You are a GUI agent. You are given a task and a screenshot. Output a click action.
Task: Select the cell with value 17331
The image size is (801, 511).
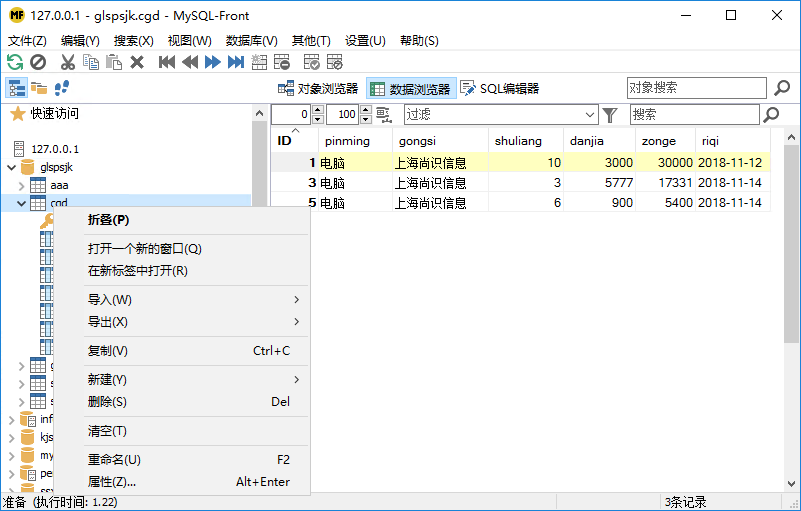[665, 183]
